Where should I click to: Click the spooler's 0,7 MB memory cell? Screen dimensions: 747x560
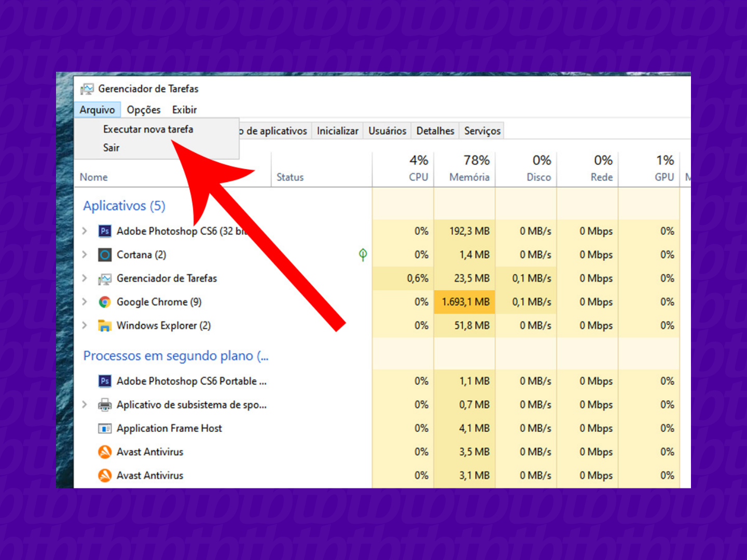pos(465,404)
